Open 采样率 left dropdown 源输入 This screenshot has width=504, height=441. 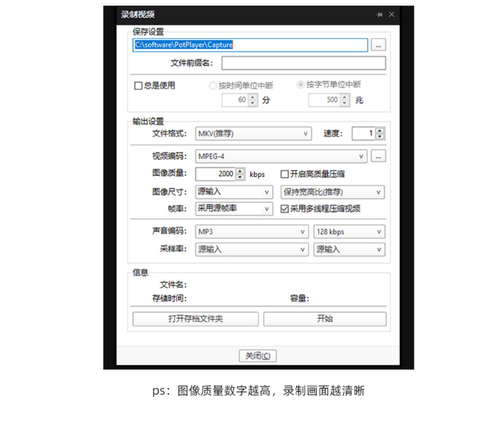(252, 249)
